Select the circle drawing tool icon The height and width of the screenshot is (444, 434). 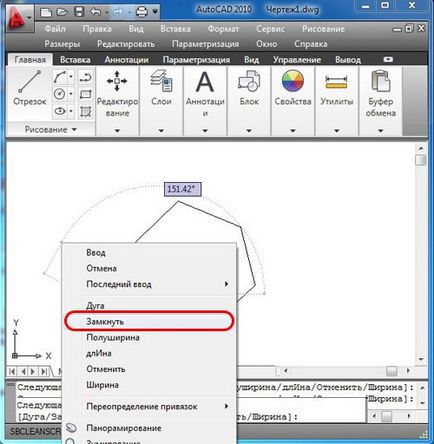(60, 94)
